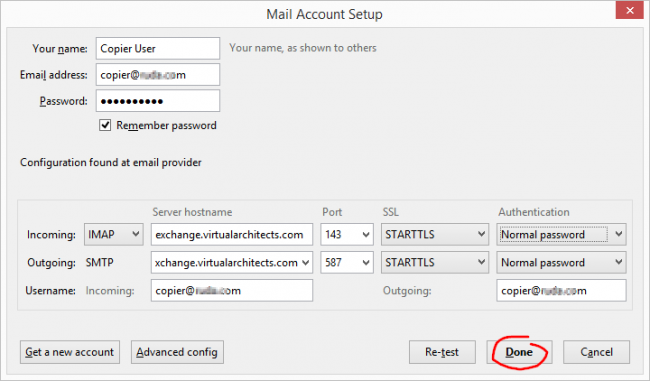Click the 'Server hostname' column header
Viewport: 650px width, 381px height.
point(192,212)
